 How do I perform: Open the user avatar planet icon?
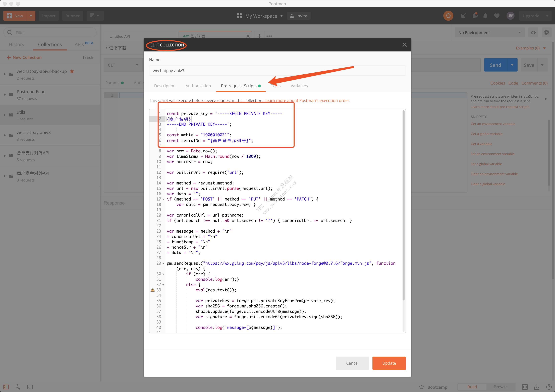(x=510, y=16)
